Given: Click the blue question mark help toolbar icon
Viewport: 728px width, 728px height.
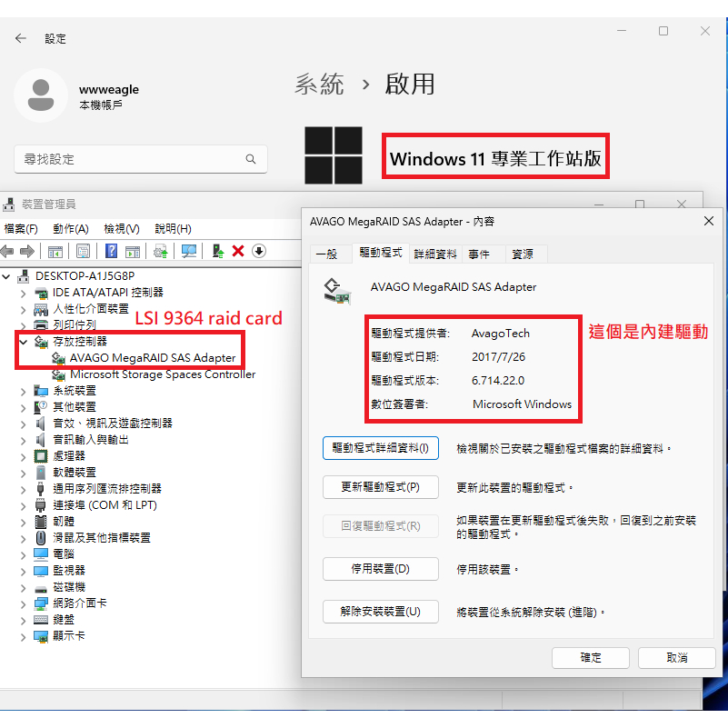Looking at the screenshot, I should pos(111,251).
